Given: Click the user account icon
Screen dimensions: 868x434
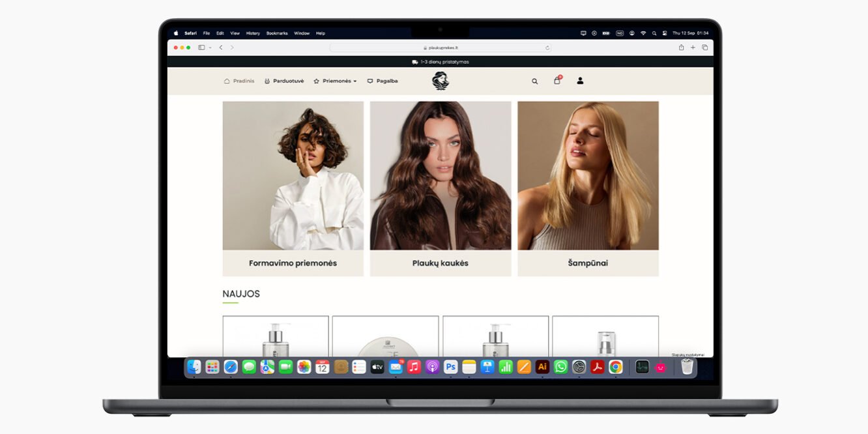Looking at the screenshot, I should tap(580, 81).
